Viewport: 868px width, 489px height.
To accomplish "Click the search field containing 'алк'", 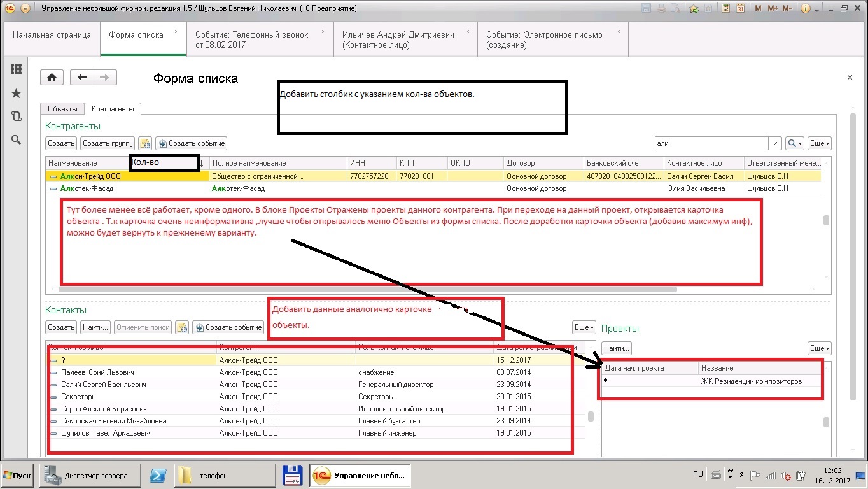I will click(711, 143).
